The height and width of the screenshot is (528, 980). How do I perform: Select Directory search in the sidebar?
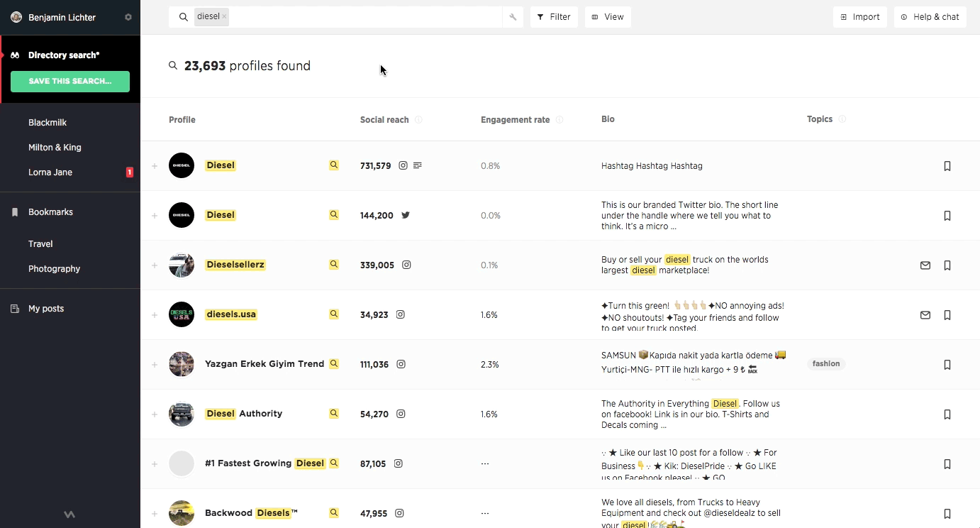[64, 55]
